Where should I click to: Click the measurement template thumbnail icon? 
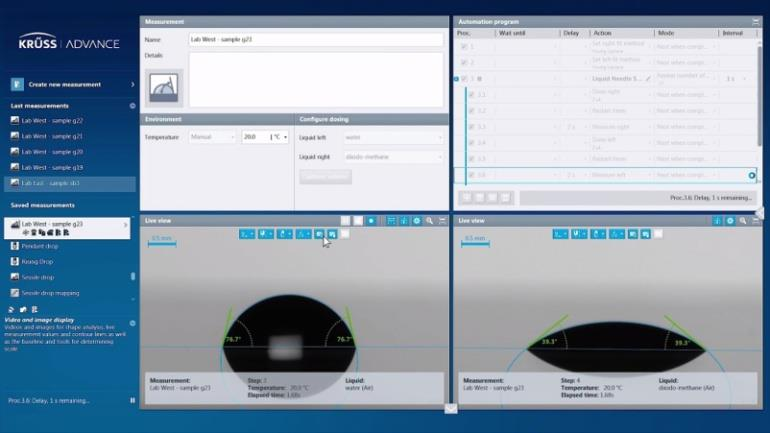tap(164, 88)
